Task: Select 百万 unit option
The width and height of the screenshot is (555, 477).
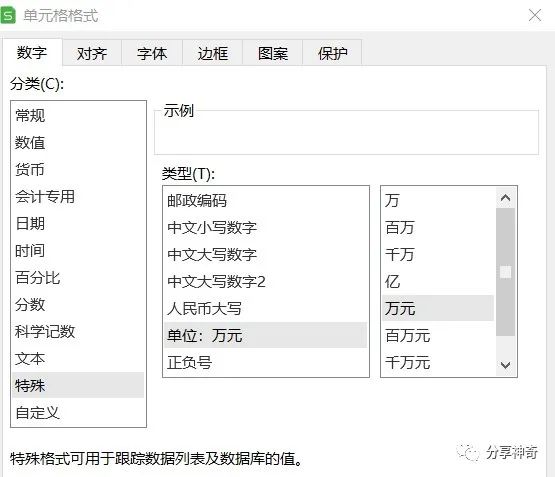Action: [438, 228]
